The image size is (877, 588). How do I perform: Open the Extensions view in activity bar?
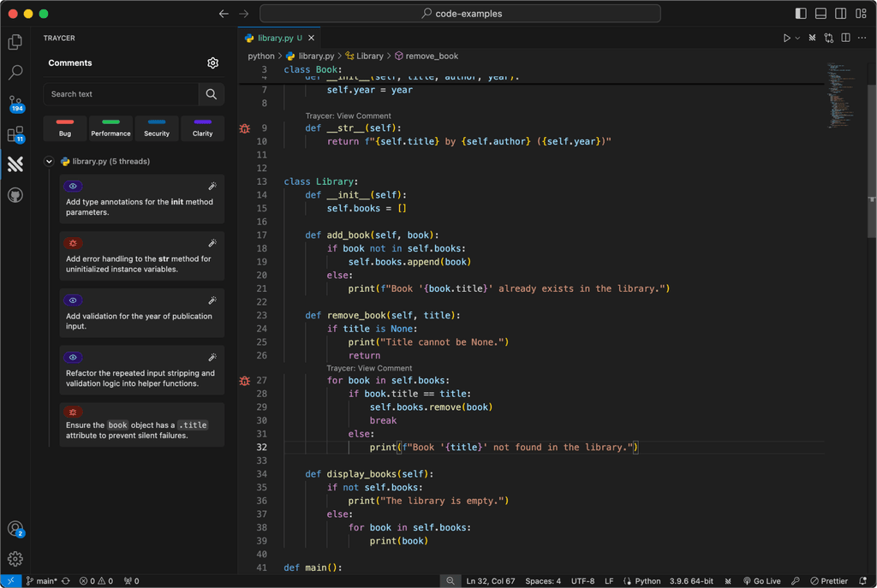(x=15, y=134)
